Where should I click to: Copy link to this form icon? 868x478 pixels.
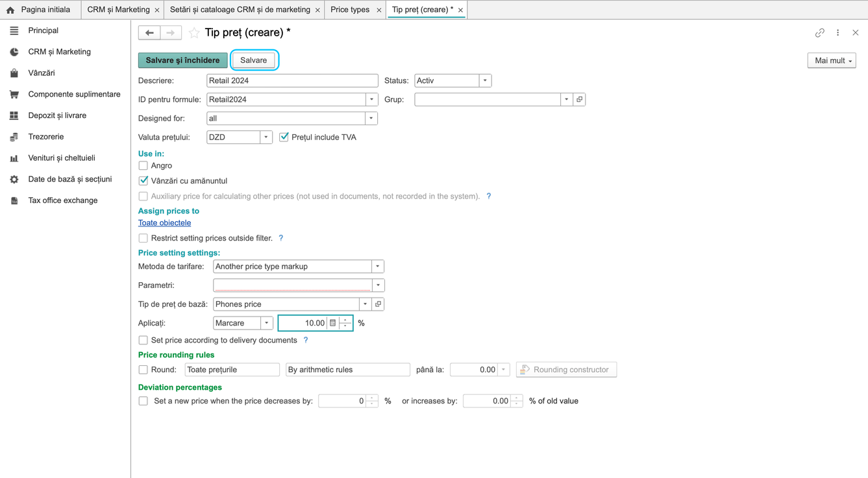tap(820, 32)
